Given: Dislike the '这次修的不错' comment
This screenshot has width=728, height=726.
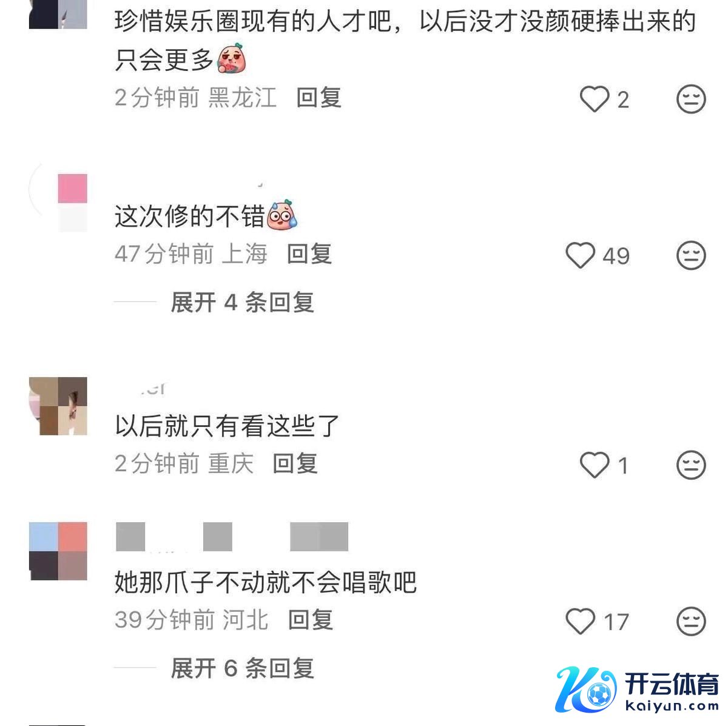Looking at the screenshot, I should 691,255.
